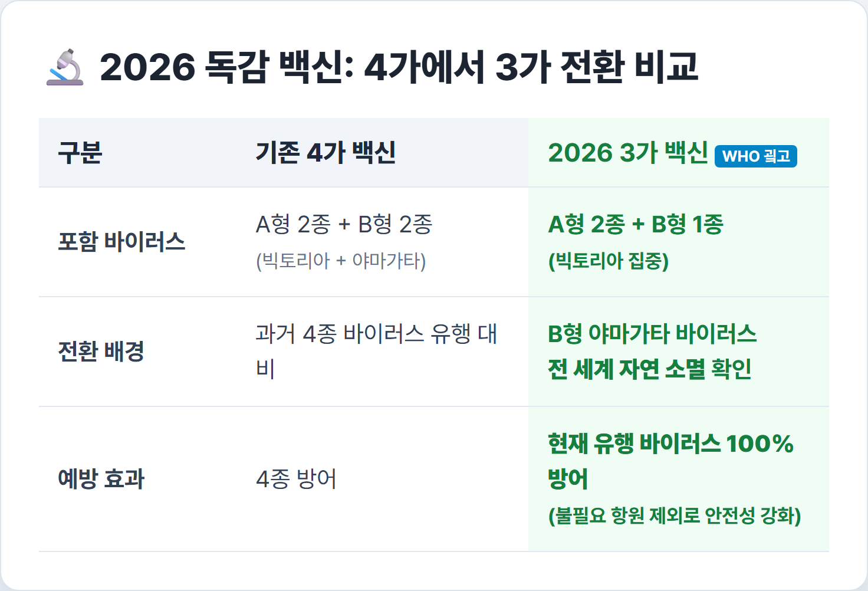Click the B형 야마가타 바이러스 text
This screenshot has width=868, height=591.
(x=652, y=334)
